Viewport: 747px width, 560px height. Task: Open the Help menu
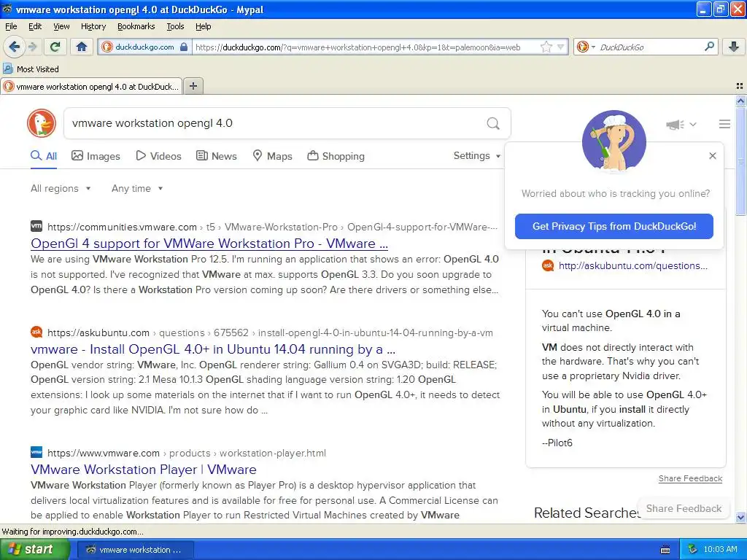coord(203,26)
